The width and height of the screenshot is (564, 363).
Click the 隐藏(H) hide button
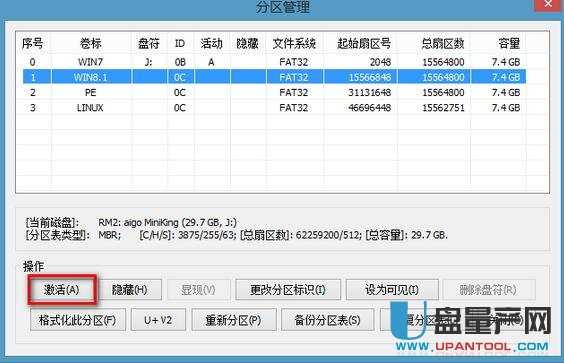[129, 290]
